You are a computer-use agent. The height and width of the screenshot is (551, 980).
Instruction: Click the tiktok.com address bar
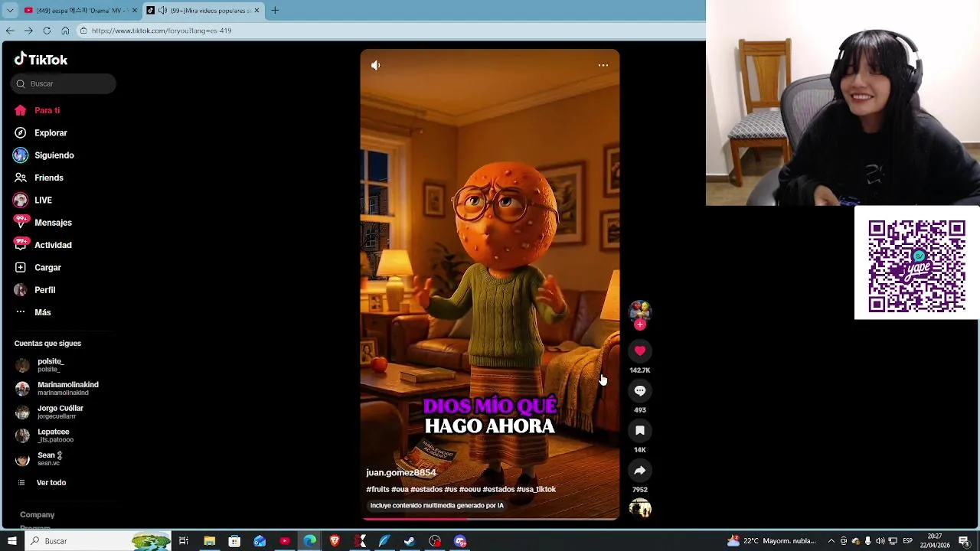pos(390,31)
